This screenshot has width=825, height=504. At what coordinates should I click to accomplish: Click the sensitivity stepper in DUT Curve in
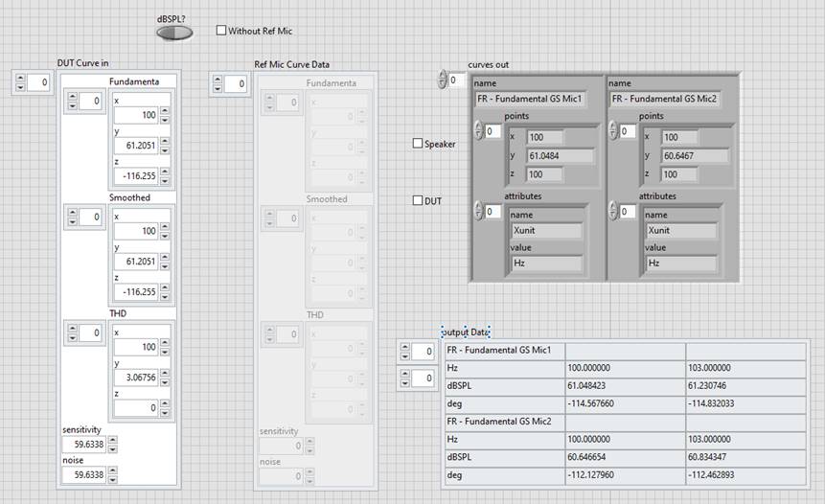[x=111, y=446]
